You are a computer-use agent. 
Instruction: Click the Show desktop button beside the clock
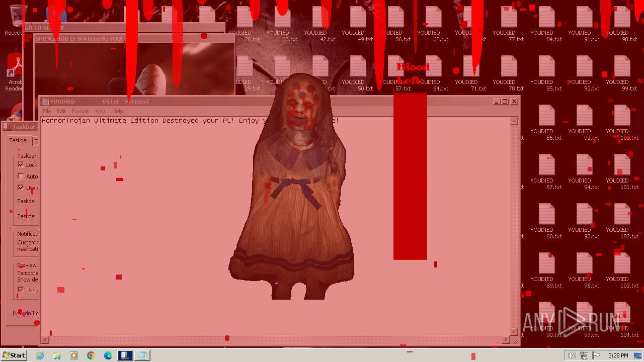click(638, 355)
